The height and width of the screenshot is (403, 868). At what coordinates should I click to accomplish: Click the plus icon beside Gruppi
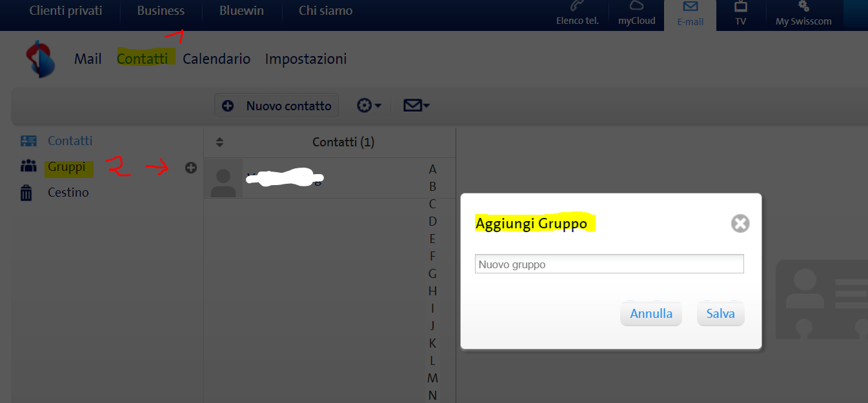(191, 168)
